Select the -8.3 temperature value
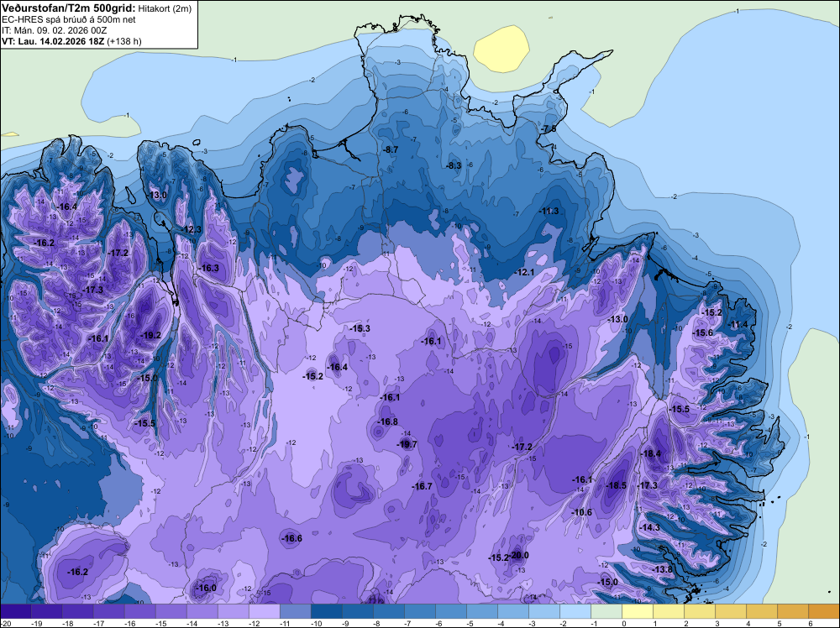Screen dimensions: 840x628 pyautogui.click(x=454, y=165)
